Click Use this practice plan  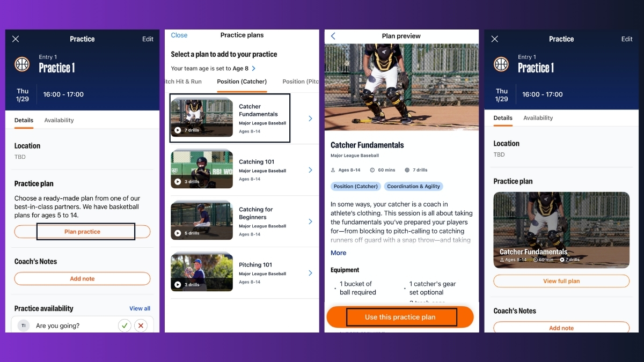point(400,316)
